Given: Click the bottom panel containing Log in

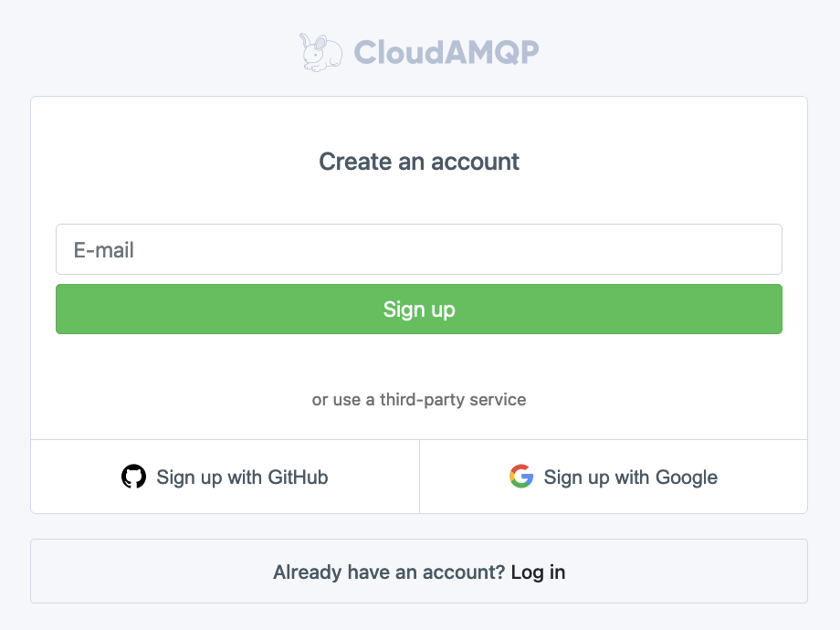Looking at the screenshot, I should pos(419,571).
